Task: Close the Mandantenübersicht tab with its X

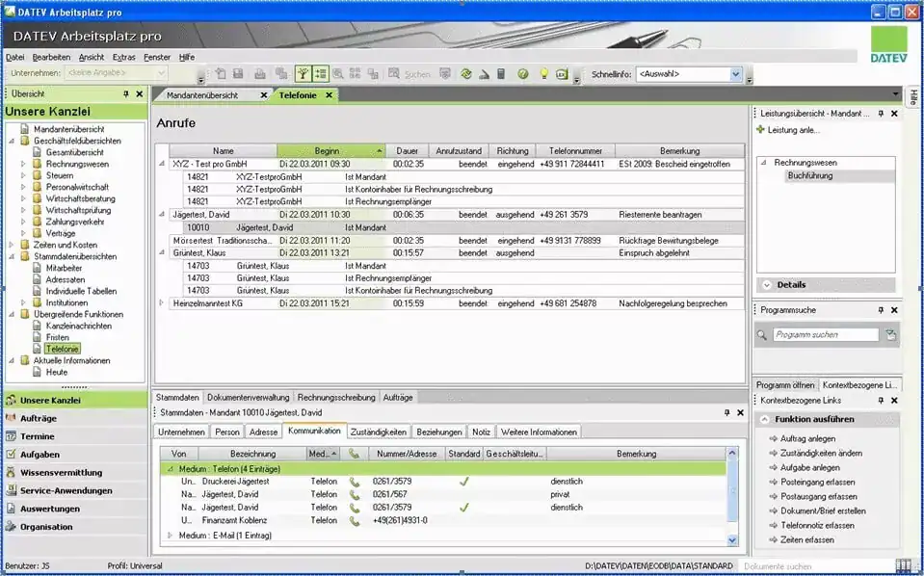Action: pyautogui.click(x=263, y=94)
